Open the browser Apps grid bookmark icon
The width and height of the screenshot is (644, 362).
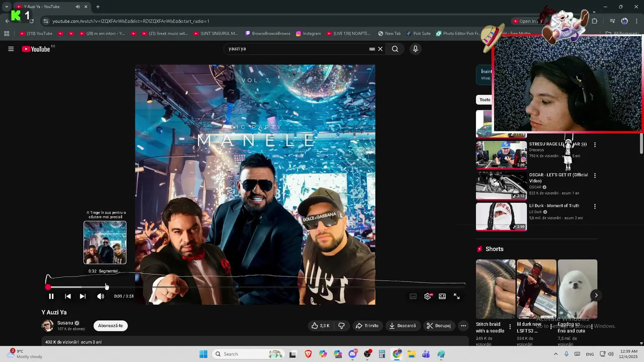7,34
